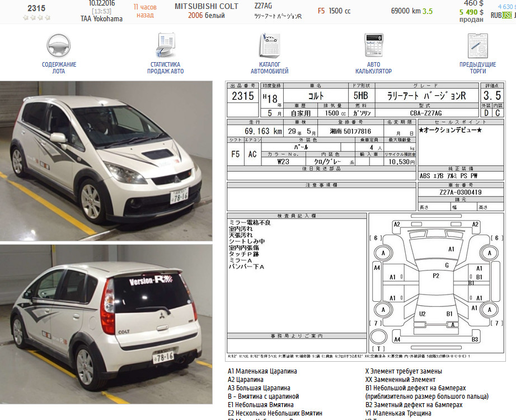Click the 'XX Замененный Элемент' legend entry

tap(400, 380)
